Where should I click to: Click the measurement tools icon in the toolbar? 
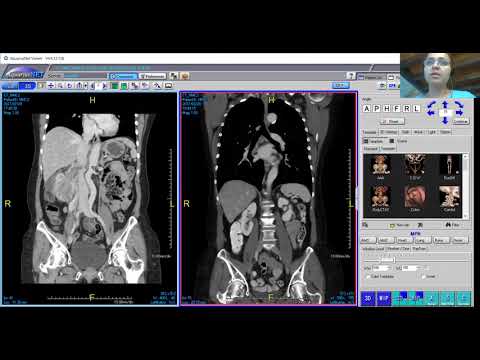tap(157, 86)
